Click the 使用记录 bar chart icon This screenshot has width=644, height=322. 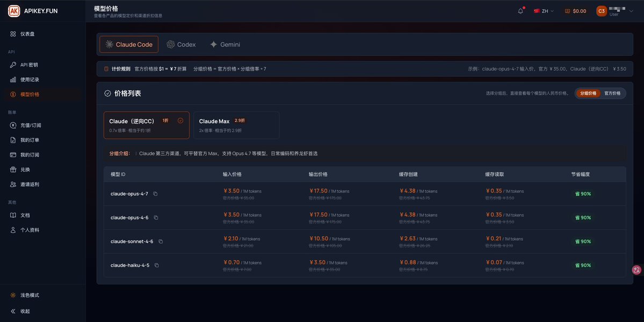pyautogui.click(x=13, y=80)
